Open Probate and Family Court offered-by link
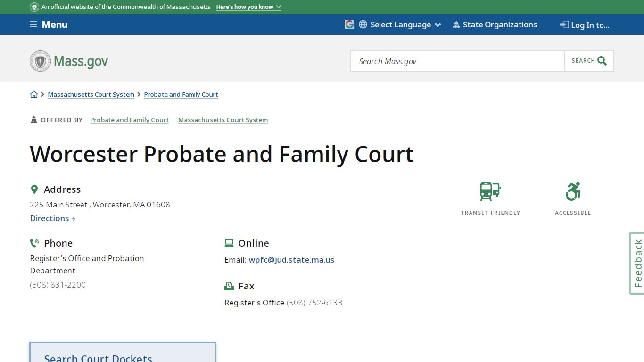644x362 pixels. (x=129, y=120)
